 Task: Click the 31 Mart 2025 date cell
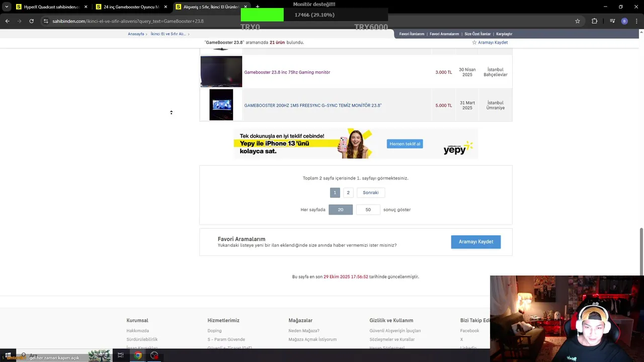pos(467,105)
